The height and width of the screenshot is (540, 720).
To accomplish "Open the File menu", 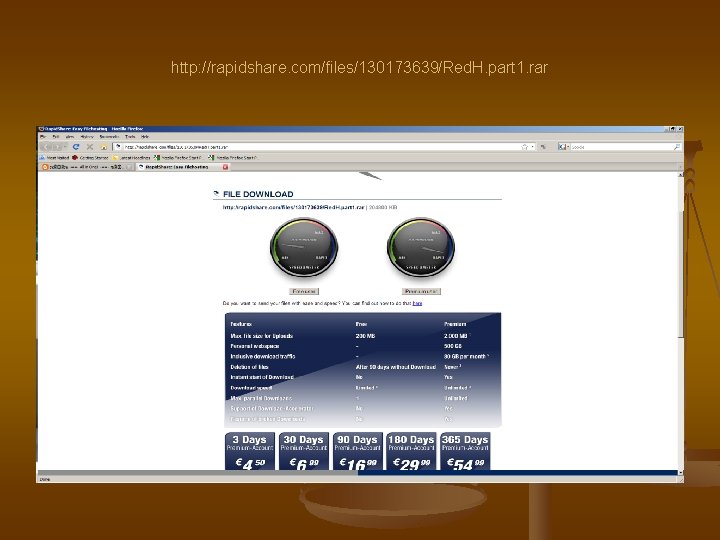I will coord(43,137).
